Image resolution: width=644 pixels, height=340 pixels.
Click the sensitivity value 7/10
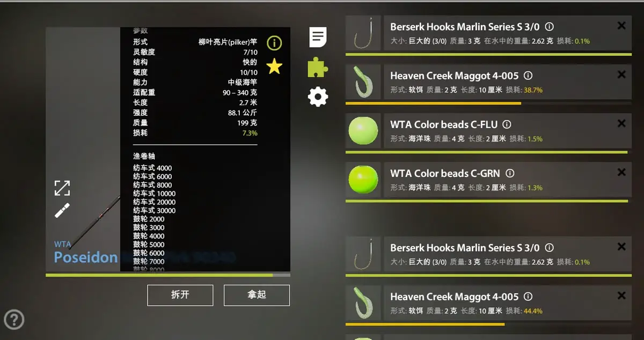point(250,52)
